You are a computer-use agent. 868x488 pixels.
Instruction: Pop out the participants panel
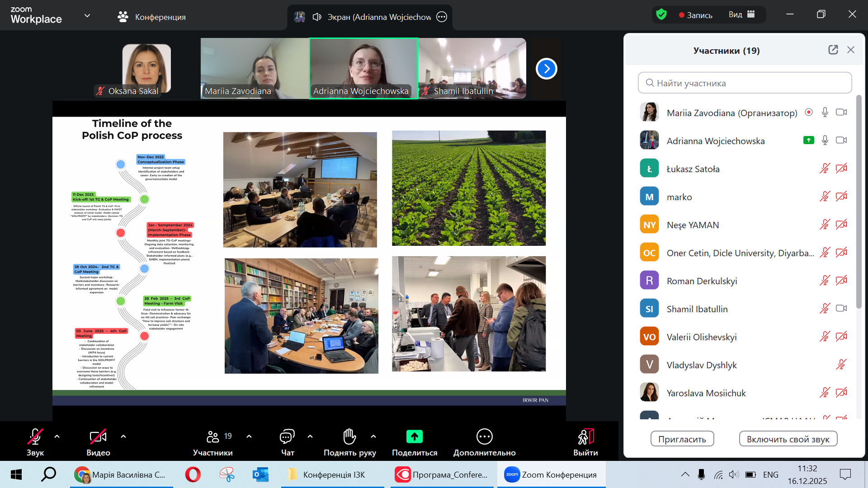(833, 50)
